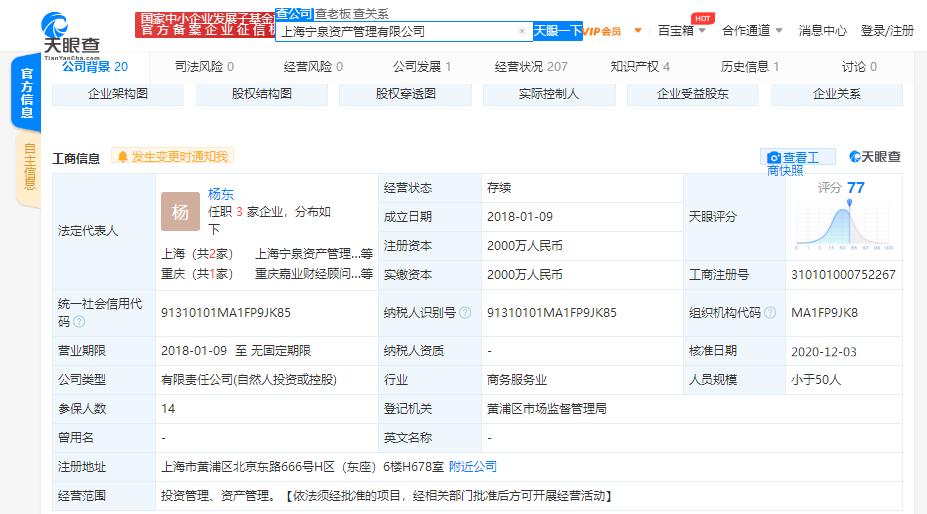927x514 pixels.
Task: Select the 公司背景 20 tab
Action: pos(95,67)
